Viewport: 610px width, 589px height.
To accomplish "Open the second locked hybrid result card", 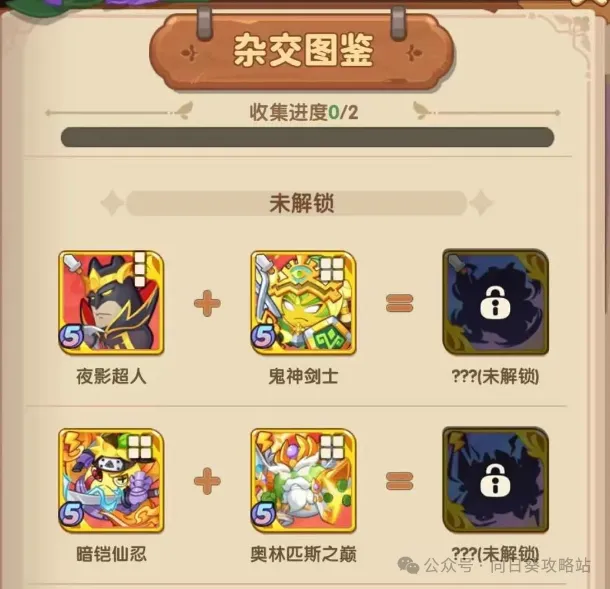I will coord(496,480).
